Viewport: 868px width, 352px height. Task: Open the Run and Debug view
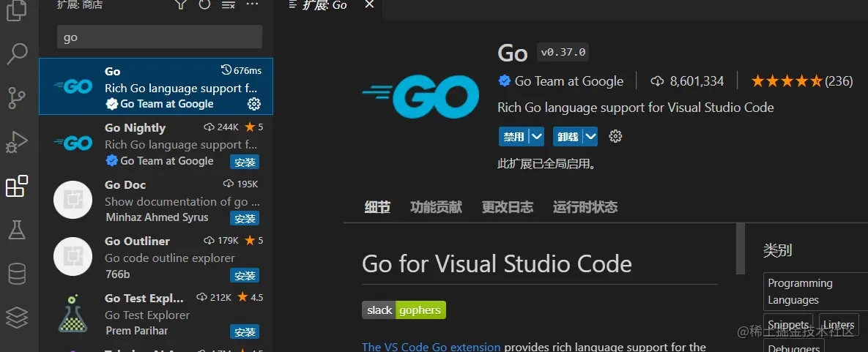(17, 142)
